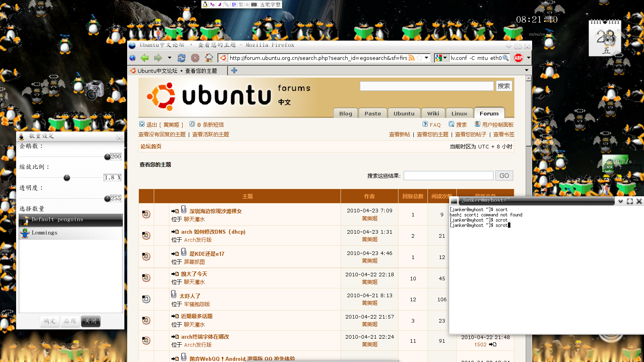Select the Forum tab
644x362 pixels.
[489, 113]
